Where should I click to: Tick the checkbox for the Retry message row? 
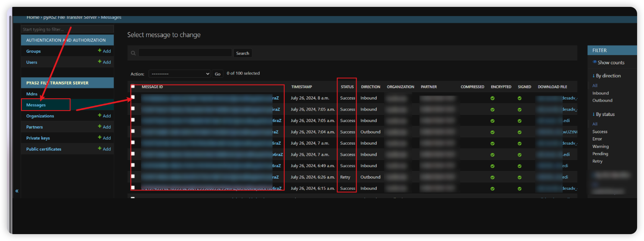(x=133, y=176)
